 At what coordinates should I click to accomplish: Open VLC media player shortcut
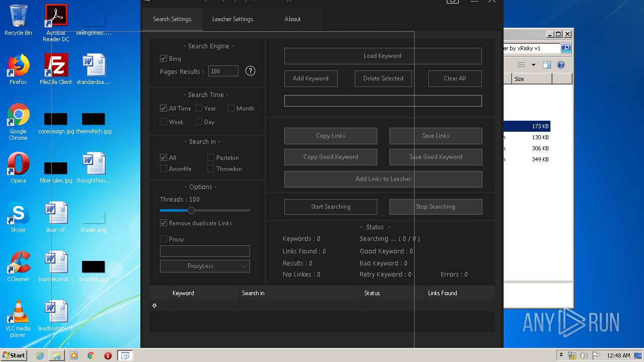(18, 319)
